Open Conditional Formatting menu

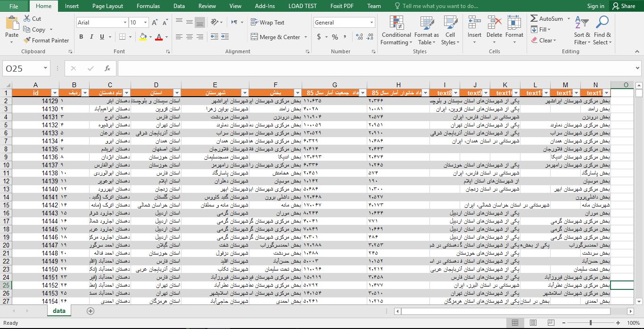396,30
